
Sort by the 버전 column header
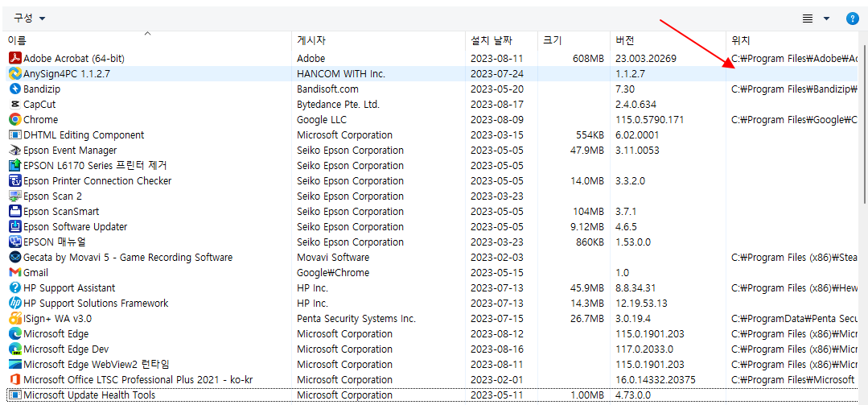tap(668, 40)
